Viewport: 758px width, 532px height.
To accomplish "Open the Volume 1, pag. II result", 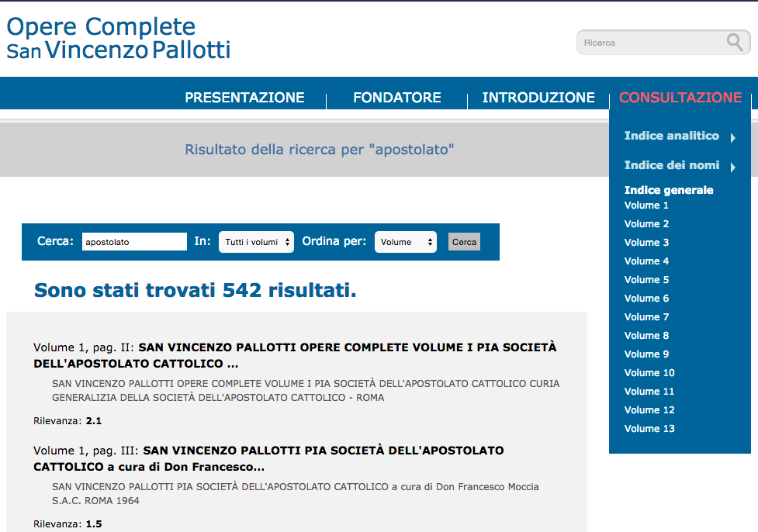I will 295,355.
